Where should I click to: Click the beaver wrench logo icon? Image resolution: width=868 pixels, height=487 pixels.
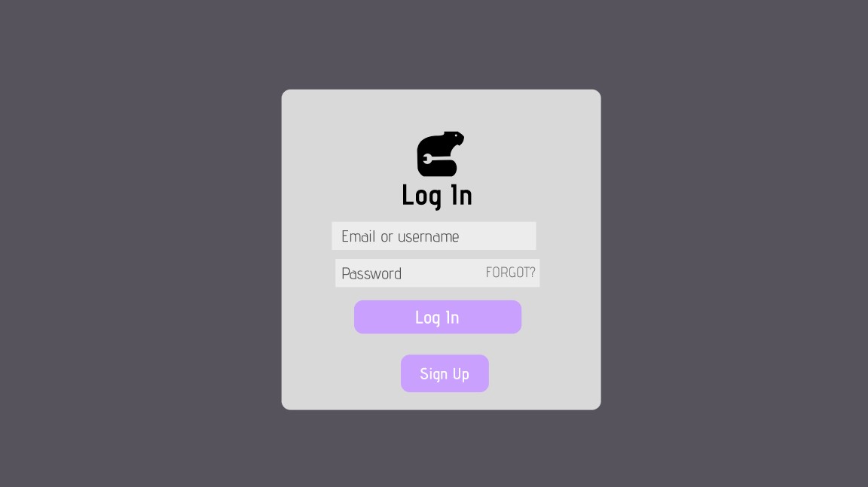click(440, 154)
